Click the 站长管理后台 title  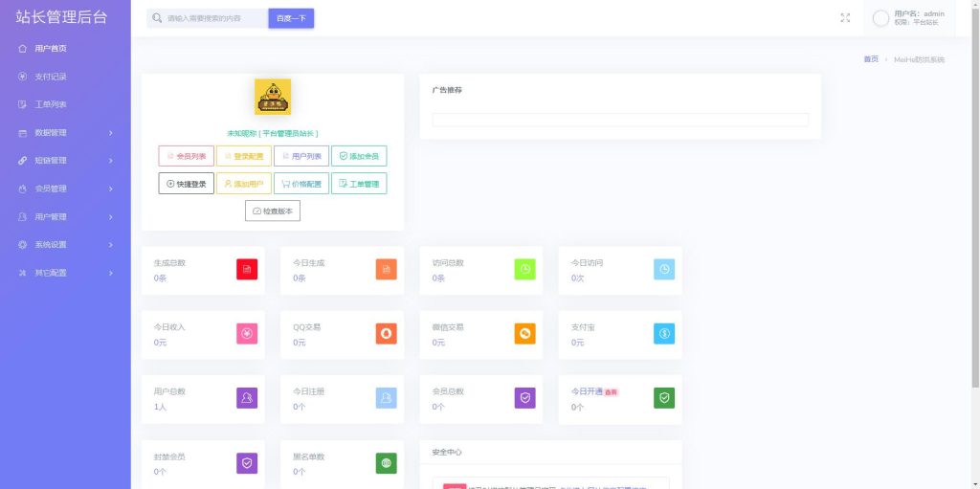point(62,17)
